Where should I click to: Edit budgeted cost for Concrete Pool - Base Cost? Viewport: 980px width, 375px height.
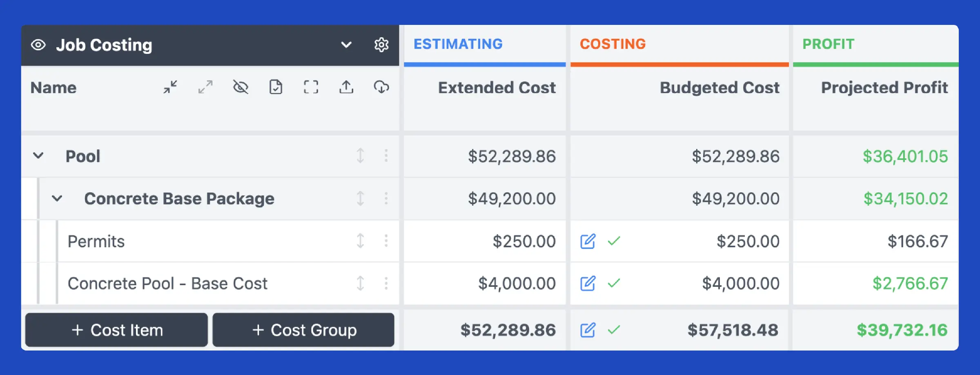point(588,283)
